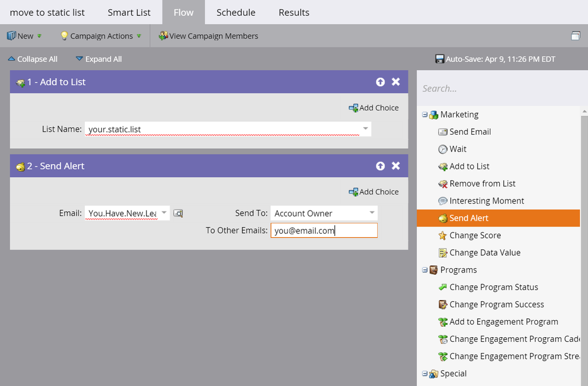Screen dimensions: 588x386
Task: Click the Change Program Status action
Action: point(493,287)
